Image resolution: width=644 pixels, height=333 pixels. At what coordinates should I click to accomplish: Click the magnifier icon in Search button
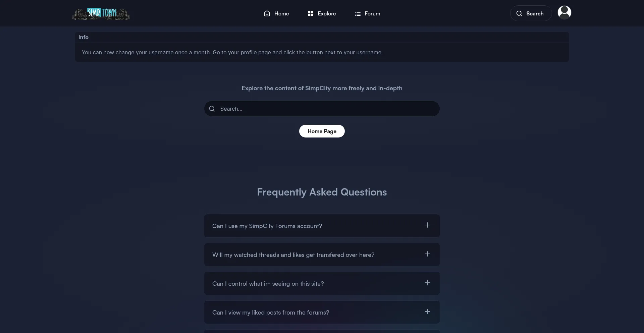pyautogui.click(x=519, y=13)
